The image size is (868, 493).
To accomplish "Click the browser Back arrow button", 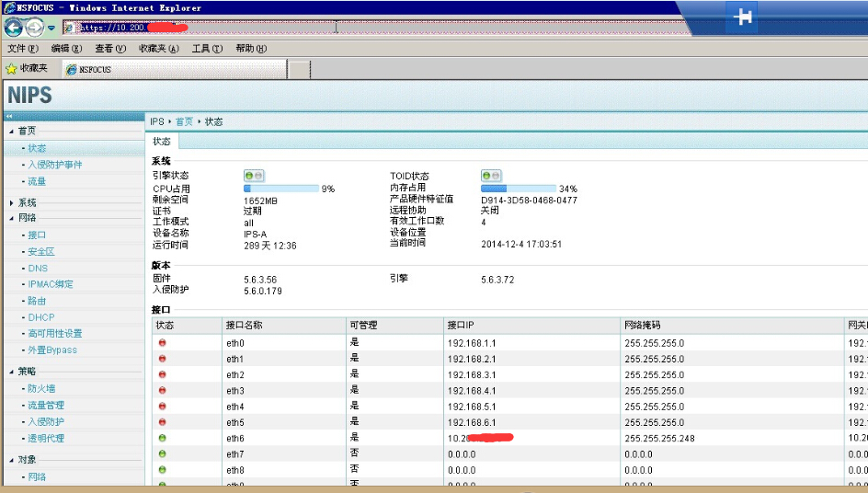I will click(13, 28).
